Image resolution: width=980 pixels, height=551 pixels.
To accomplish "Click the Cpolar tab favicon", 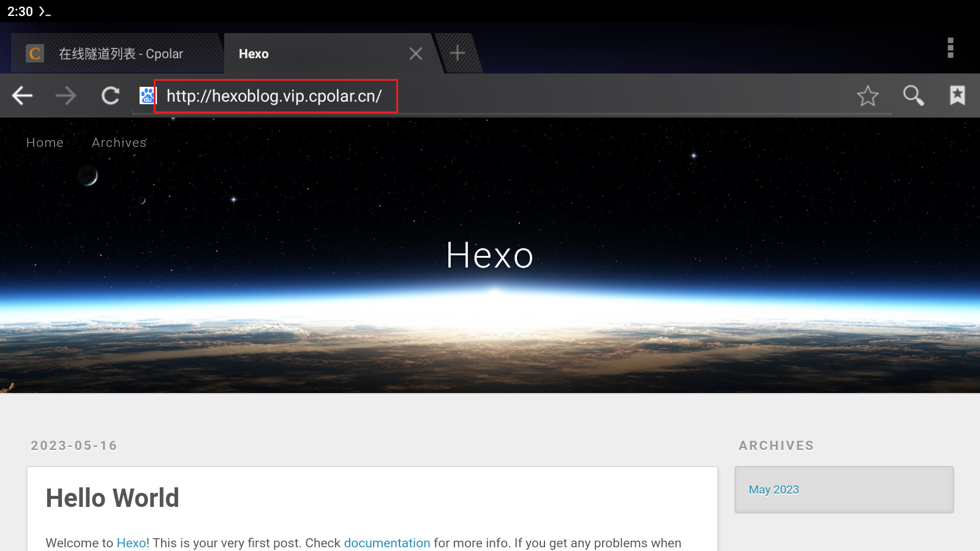I will [x=35, y=54].
